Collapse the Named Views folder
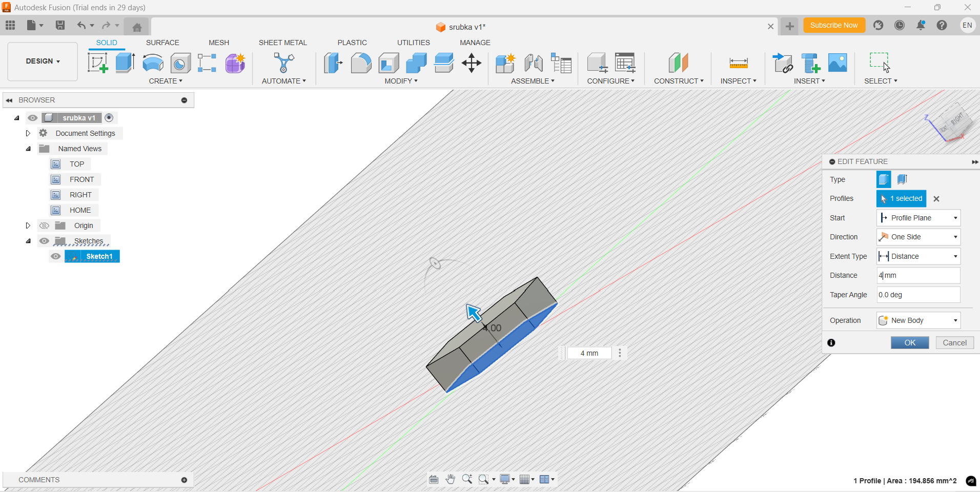Image resolution: width=980 pixels, height=492 pixels. coord(28,149)
